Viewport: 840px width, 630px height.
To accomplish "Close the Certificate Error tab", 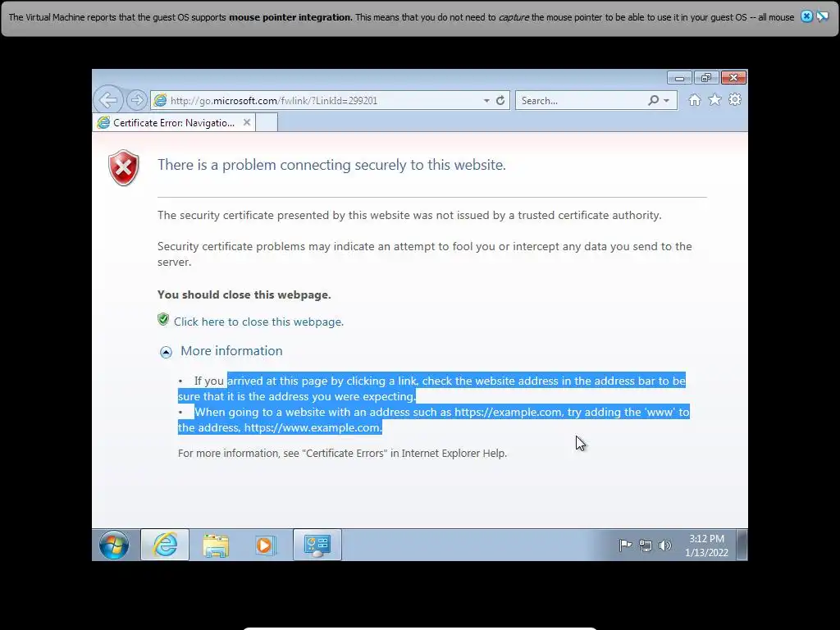I will (246, 123).
